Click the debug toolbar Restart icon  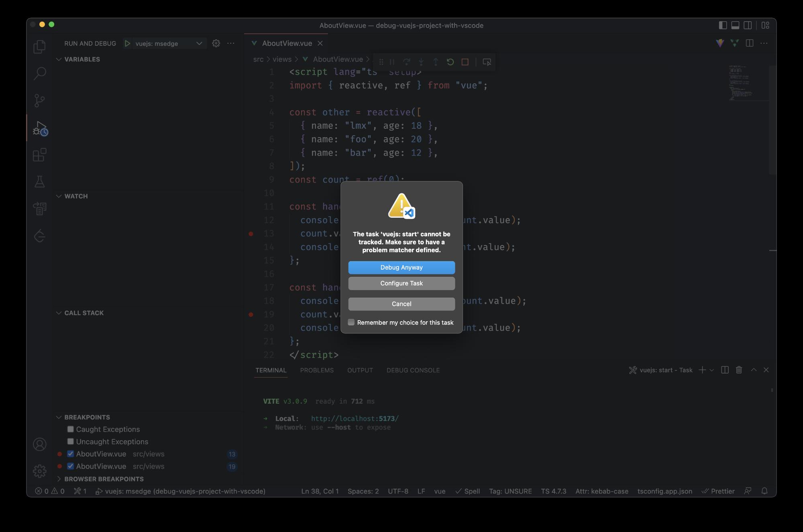(x=450, y=62)
